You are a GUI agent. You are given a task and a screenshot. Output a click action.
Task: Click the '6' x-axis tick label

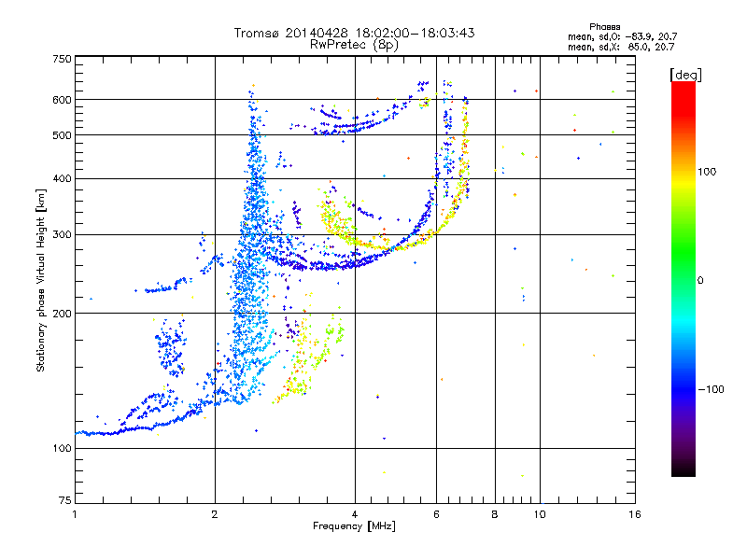(x=436, y=514)
